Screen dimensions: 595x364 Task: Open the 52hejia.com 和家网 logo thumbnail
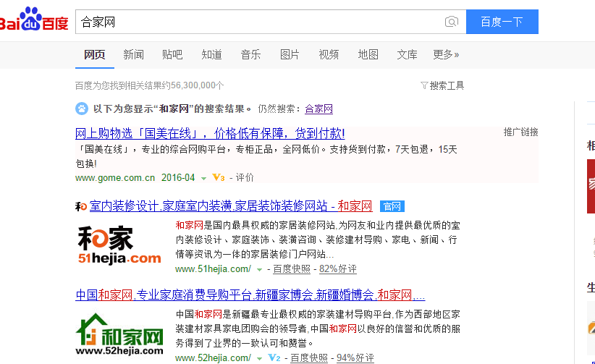point(119,334)
